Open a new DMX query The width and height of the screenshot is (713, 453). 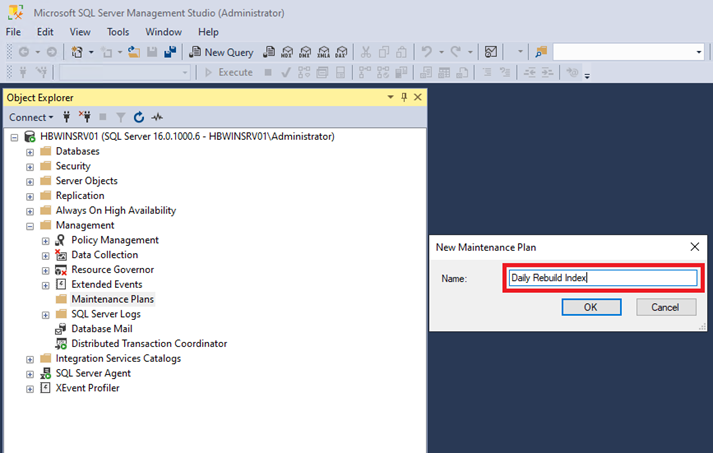pyautogui.click(x=305, y=52)
